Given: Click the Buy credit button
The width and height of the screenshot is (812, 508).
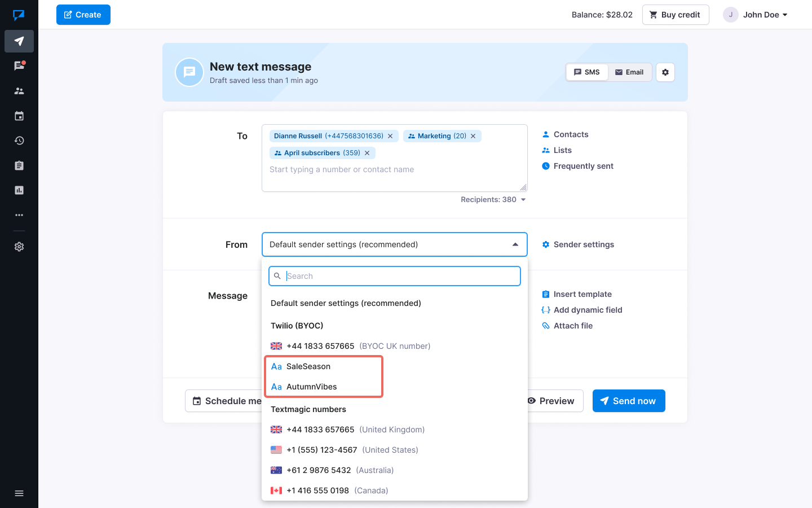Looking at the screenshot, I should click(x=676, y=14).
